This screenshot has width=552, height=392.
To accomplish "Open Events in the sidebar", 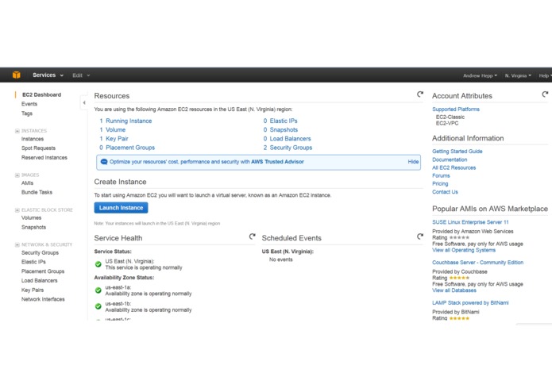I will point(29,104).
